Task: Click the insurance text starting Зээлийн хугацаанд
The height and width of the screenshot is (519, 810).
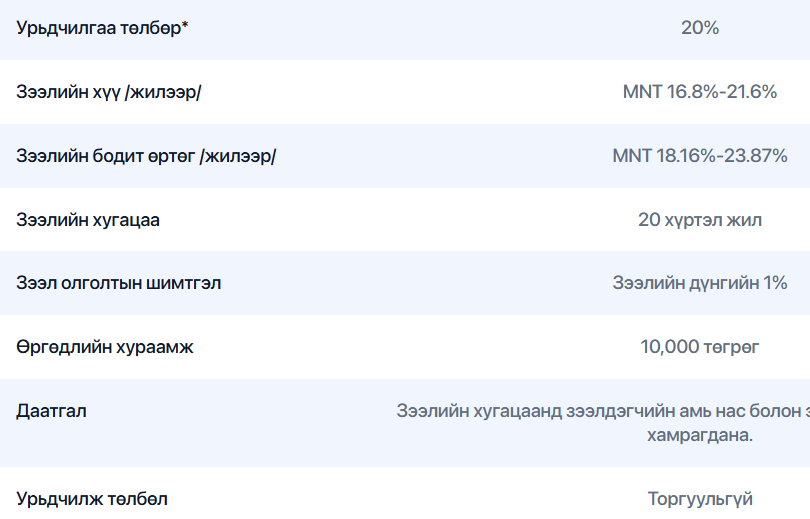Action: (600, 411)
